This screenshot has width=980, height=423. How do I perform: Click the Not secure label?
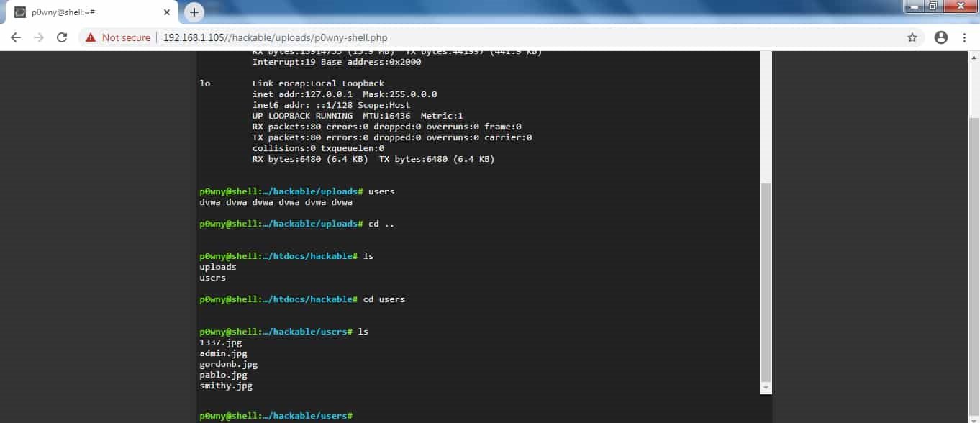[126, 37]
